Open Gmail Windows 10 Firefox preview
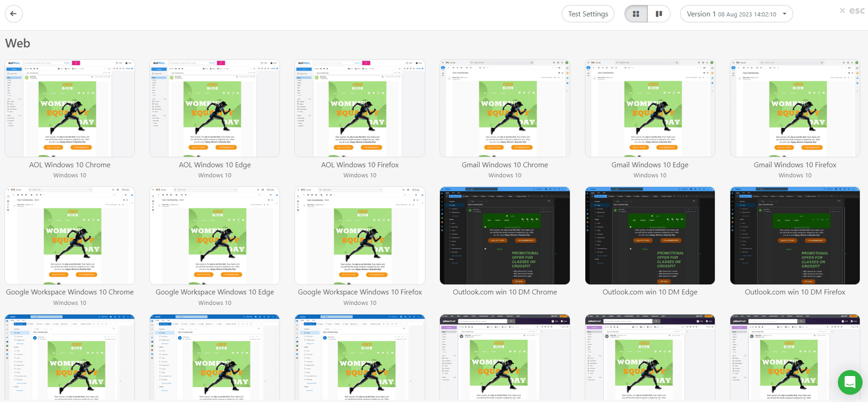Viewport: 868px width, 402px height. pyautogui.click(x=795, y=108)
